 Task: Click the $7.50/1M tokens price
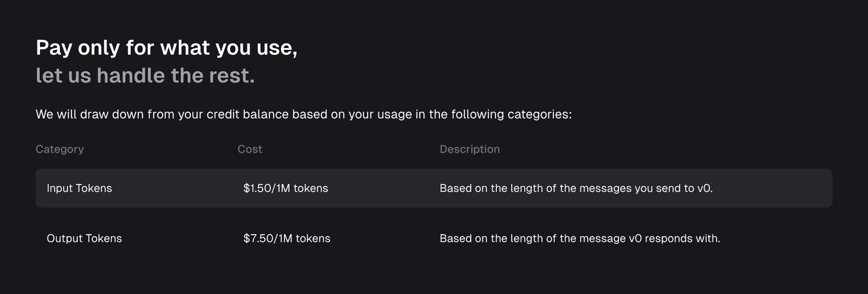[287, 238]
